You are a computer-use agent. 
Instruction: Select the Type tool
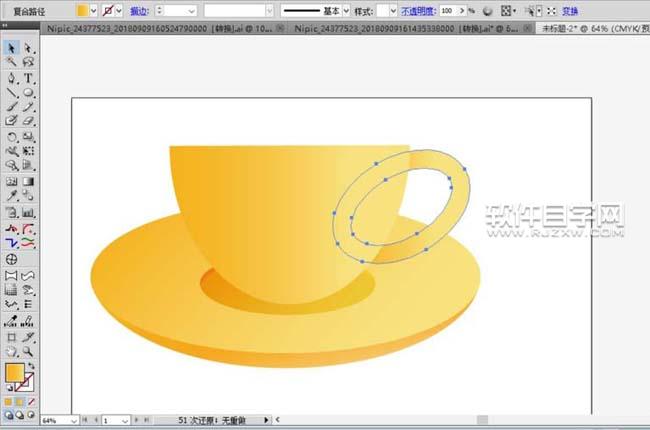(29, 77)
